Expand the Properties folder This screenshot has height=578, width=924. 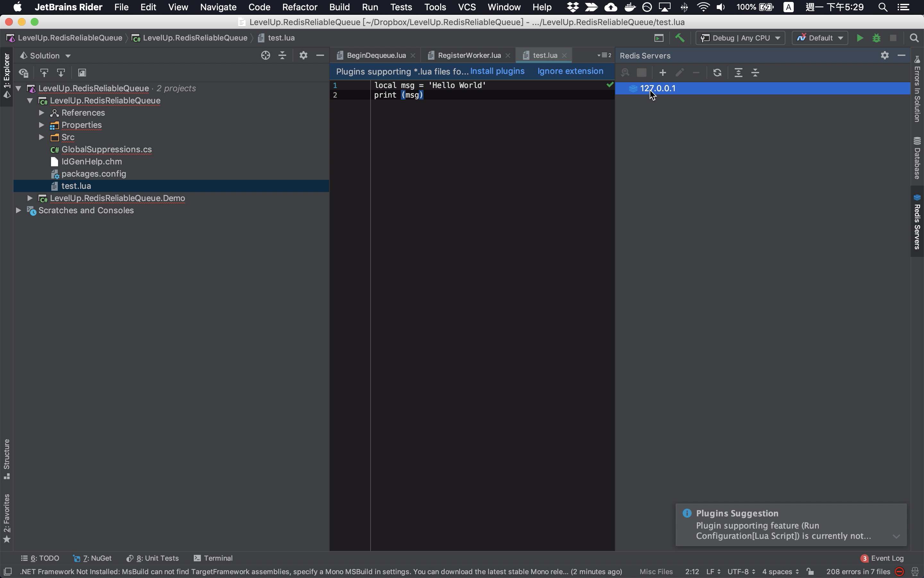coord(41,125)
